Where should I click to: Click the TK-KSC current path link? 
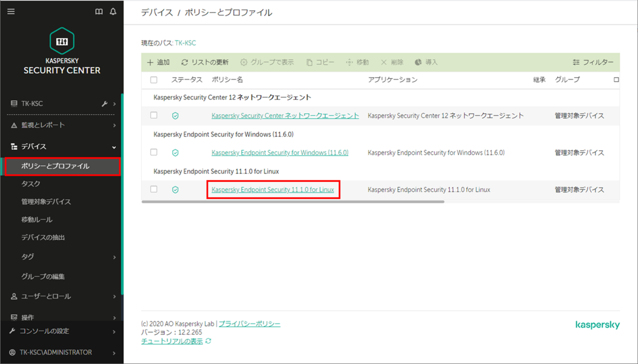(x=185, y=43)
